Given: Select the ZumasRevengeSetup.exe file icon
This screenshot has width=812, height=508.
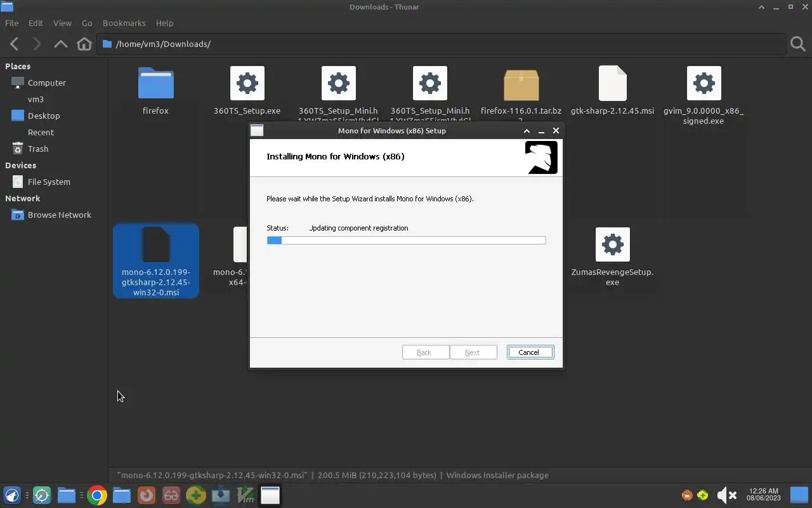Looking at the screenshot, I should pos(613,244).
